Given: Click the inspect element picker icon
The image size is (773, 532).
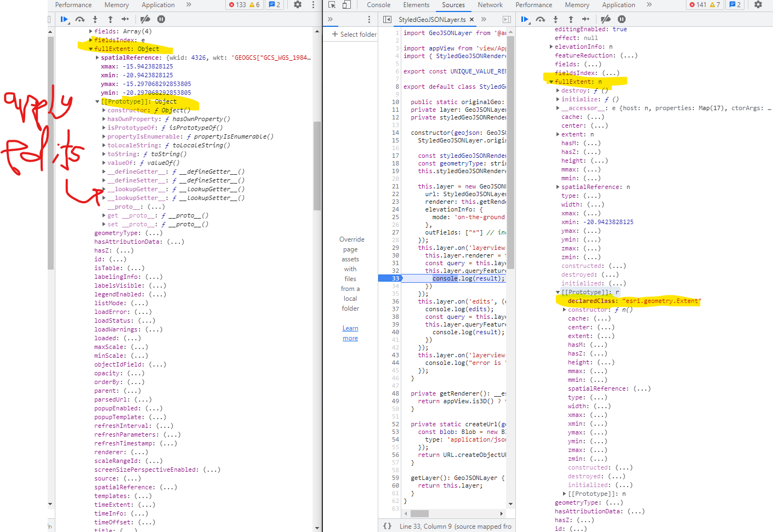Looking at the screenshot, I should [332, 5].
